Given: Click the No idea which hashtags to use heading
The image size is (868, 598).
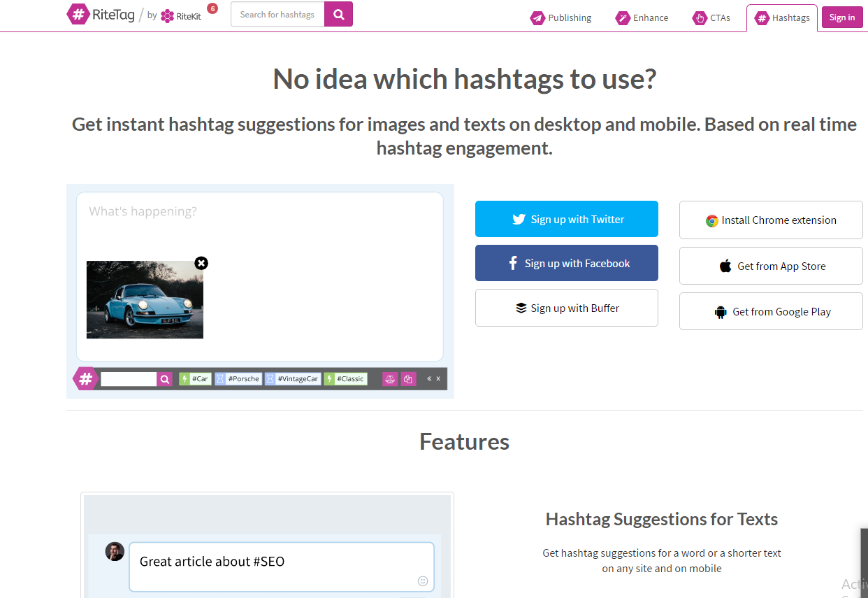Looking at the screenshot, I should (x=464, y=79).
